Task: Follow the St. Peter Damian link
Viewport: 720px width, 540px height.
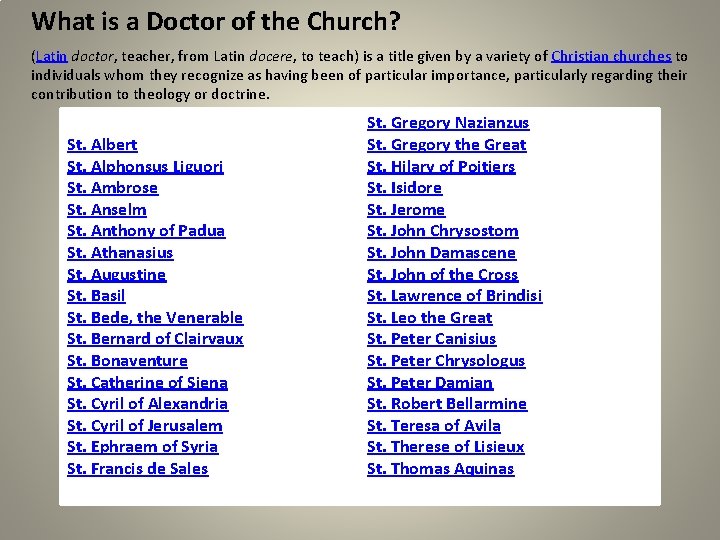Action: (430, 383)
